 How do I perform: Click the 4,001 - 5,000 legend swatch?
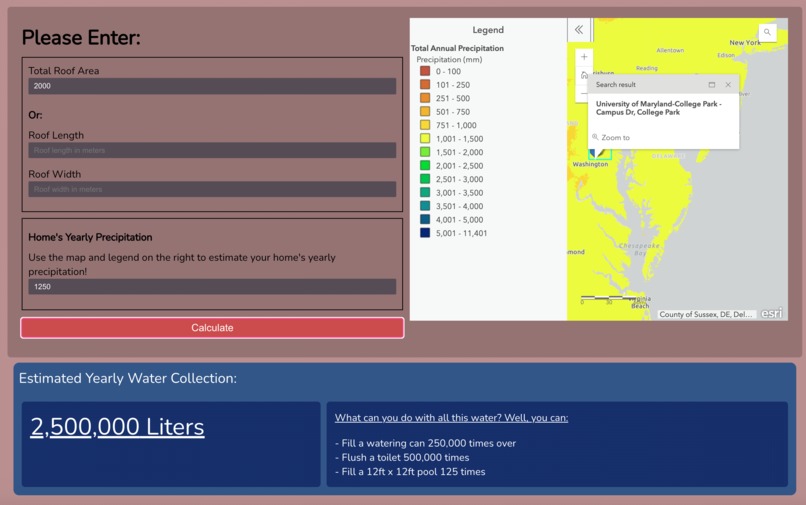(x=425, y=219)
